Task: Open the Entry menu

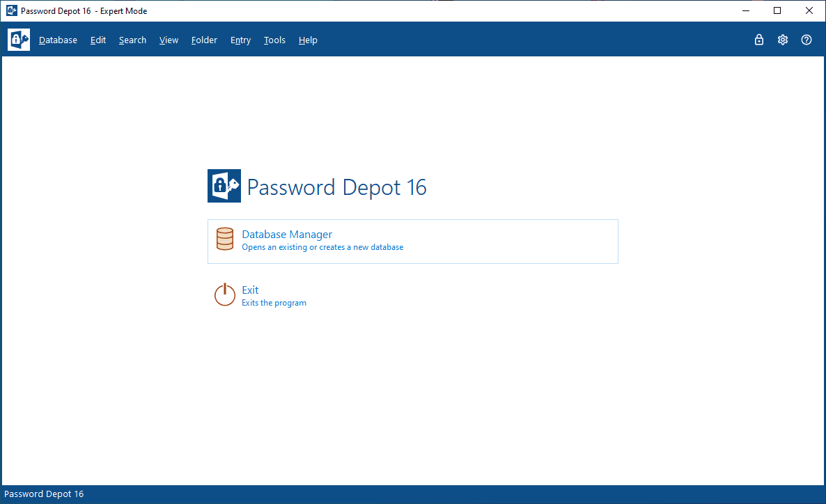Action: click(x=241, y=40)
